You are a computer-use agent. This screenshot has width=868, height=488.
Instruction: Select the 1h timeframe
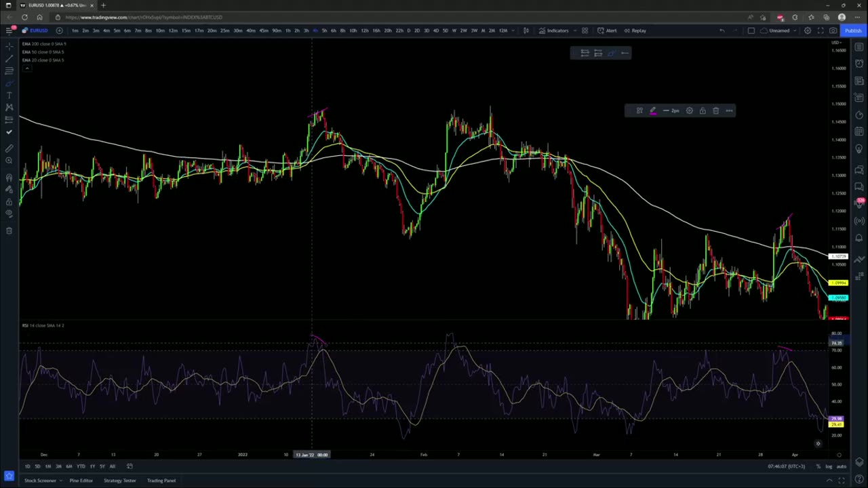coord(288,30)
